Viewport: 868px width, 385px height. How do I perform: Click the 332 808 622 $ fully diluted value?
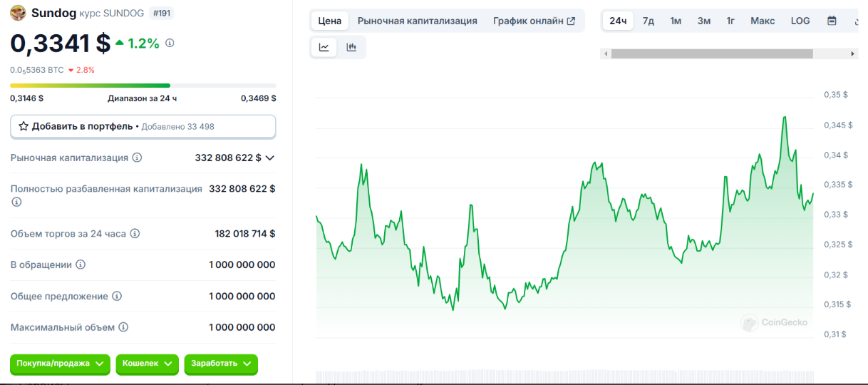pyautogui.click(x=242, y=189)
